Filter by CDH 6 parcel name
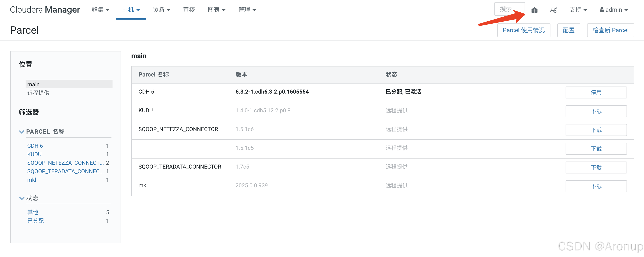644x257 pixels. tap(35, 146)
